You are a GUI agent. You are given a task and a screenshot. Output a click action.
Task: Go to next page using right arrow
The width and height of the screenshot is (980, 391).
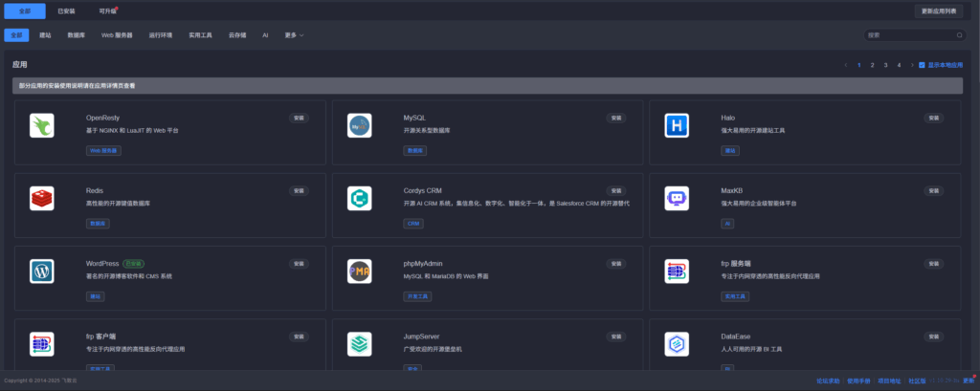click(911, 65)
